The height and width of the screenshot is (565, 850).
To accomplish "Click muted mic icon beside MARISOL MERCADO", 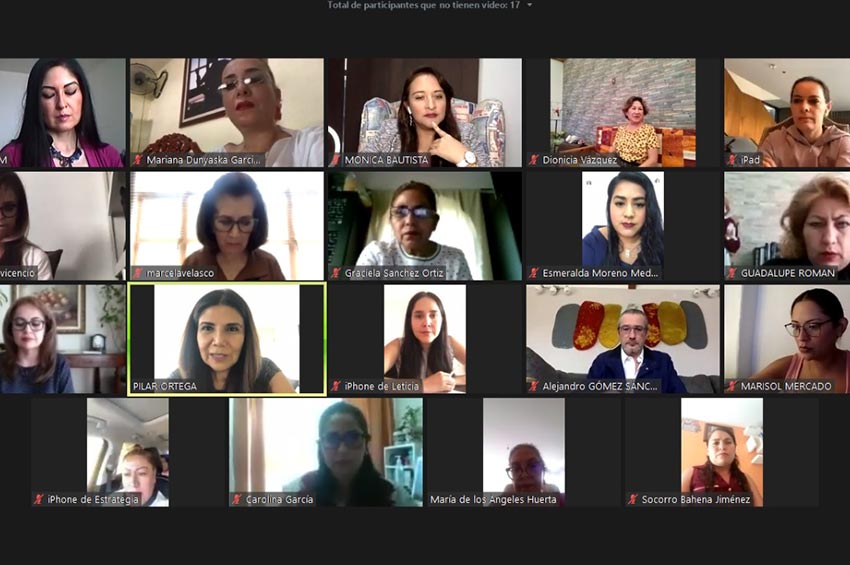I will click(732, 386).
